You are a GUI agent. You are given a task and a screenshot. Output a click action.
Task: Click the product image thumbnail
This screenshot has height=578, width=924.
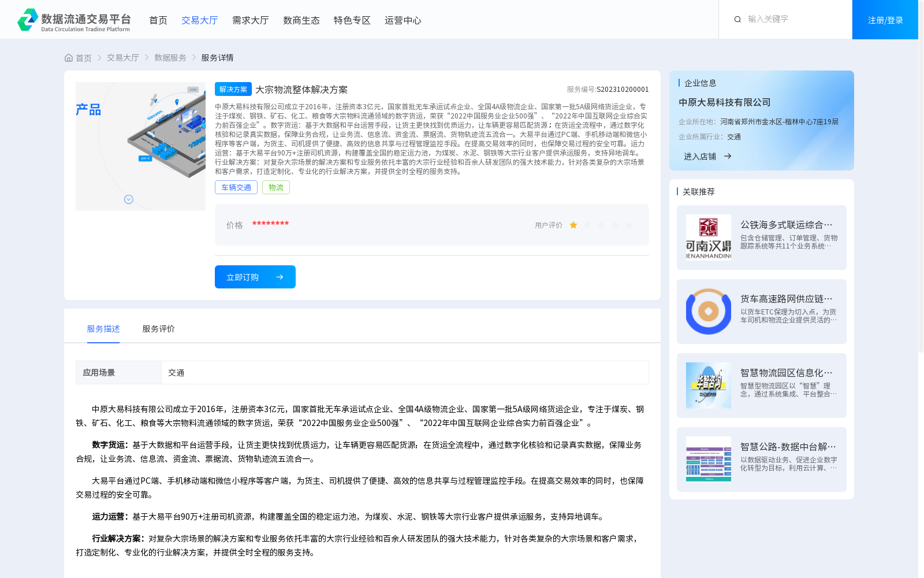tap(140, 146)
